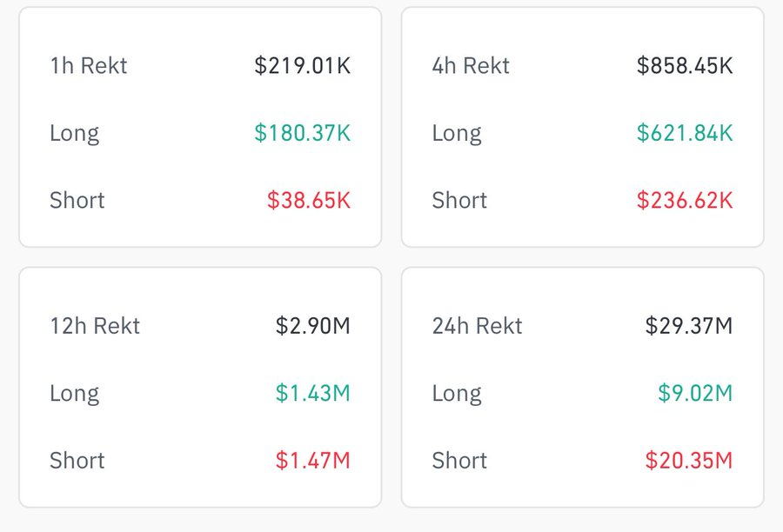Click 24h Long value $9.02M
The height and width of the screenshot is (532, 783).
[x=695, y=393]
